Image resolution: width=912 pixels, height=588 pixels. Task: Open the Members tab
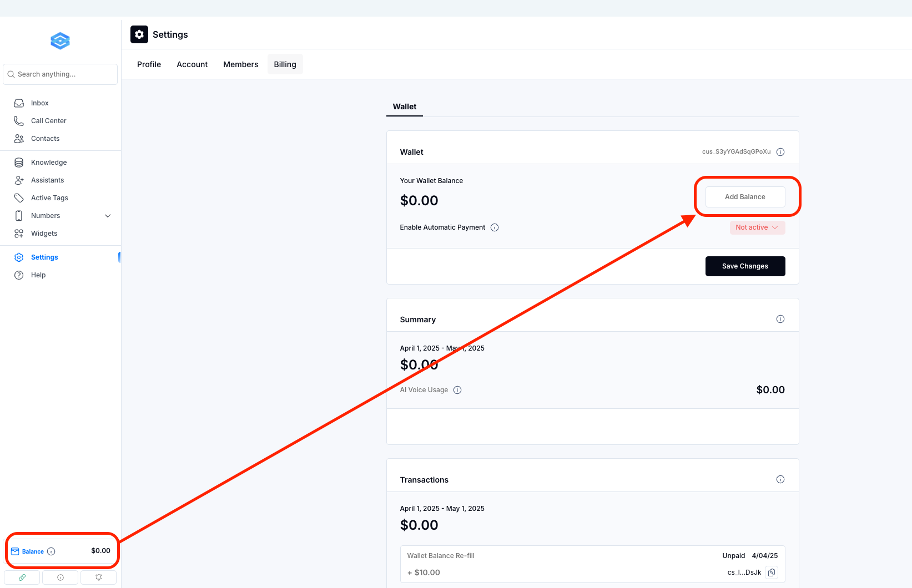click(x=240, y=64)
